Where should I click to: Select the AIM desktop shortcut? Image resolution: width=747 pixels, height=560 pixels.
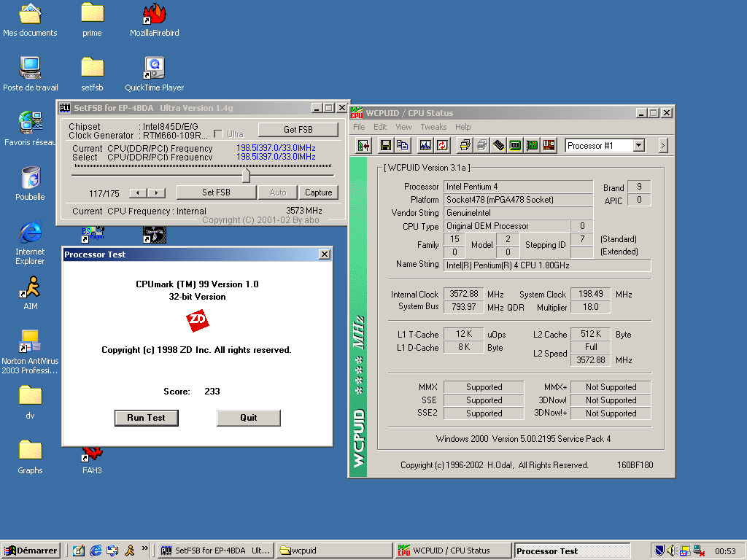click(x=30, y=293)
